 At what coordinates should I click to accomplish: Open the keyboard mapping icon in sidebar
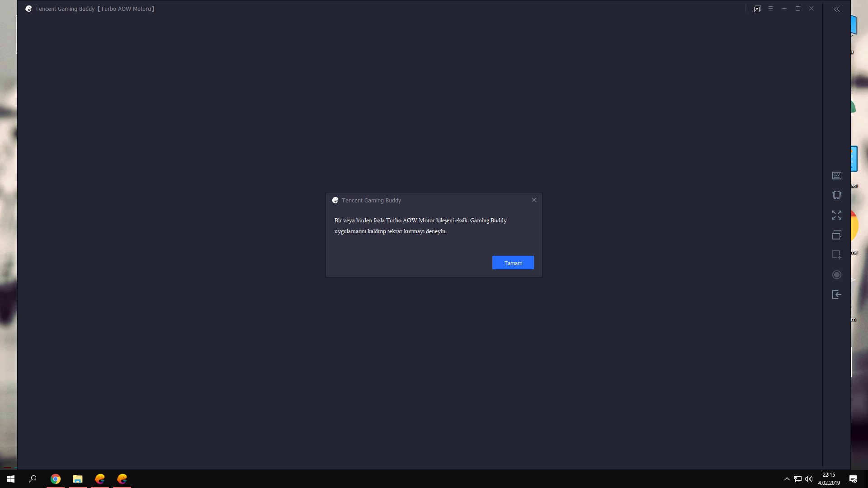click(837, 175)
